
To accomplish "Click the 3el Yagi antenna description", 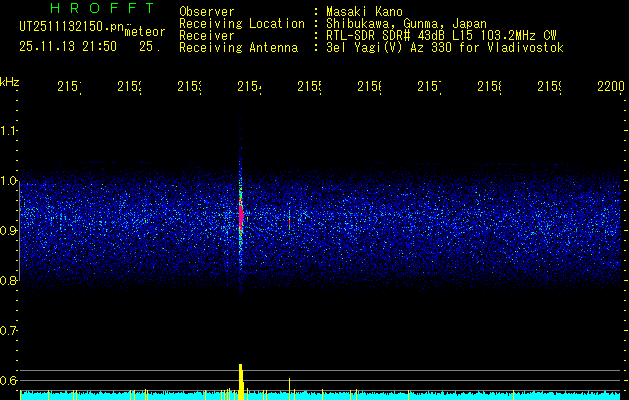I will 445,48.
